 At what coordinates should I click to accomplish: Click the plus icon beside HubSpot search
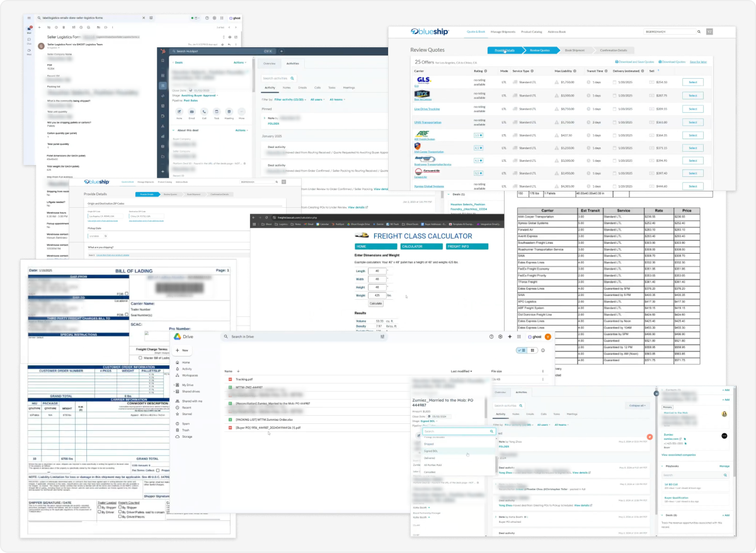(280, 51)
